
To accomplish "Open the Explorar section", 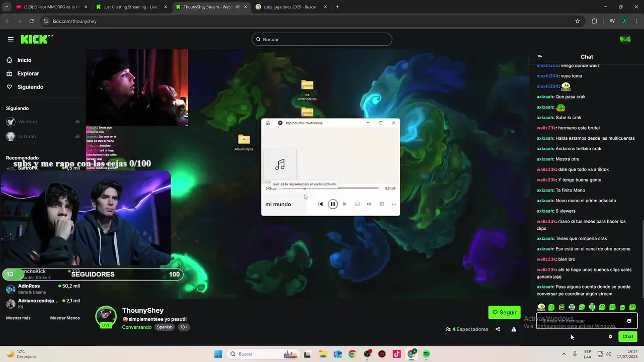I will (x=23, y=73).
